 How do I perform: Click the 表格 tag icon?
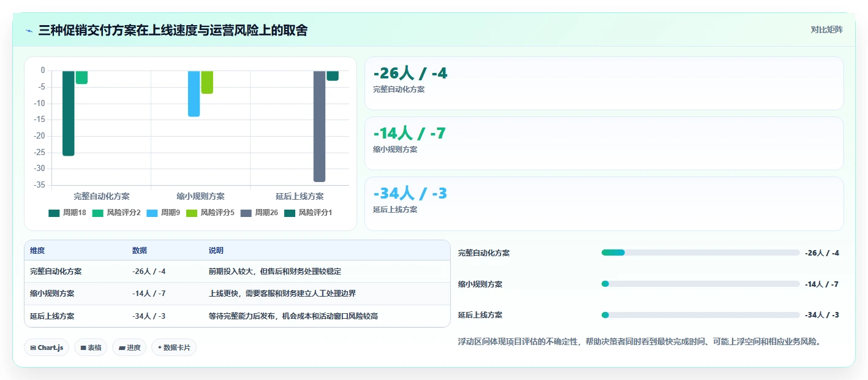83,348
